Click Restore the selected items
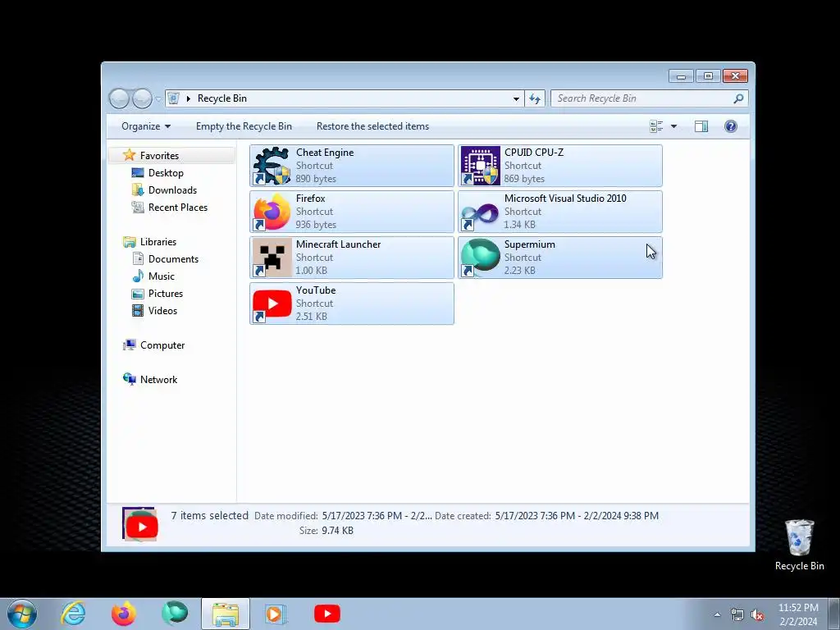Screen dimensions: 840x630 (373, 126)
